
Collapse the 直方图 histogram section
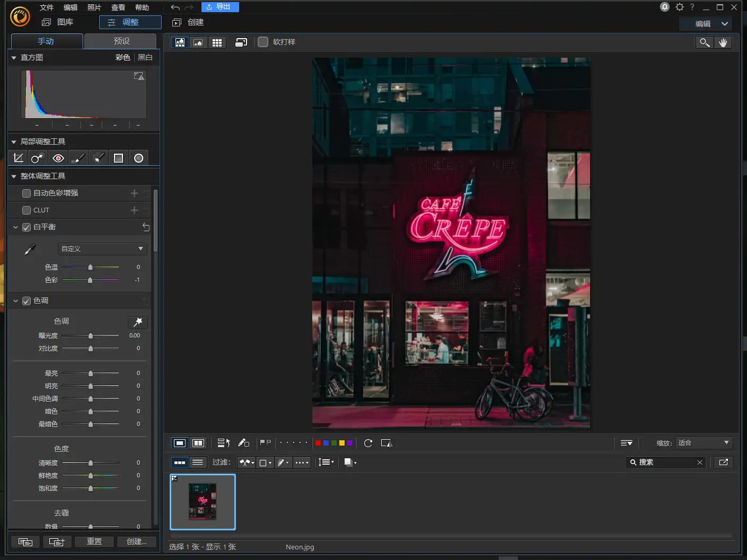tap(13, 57)
